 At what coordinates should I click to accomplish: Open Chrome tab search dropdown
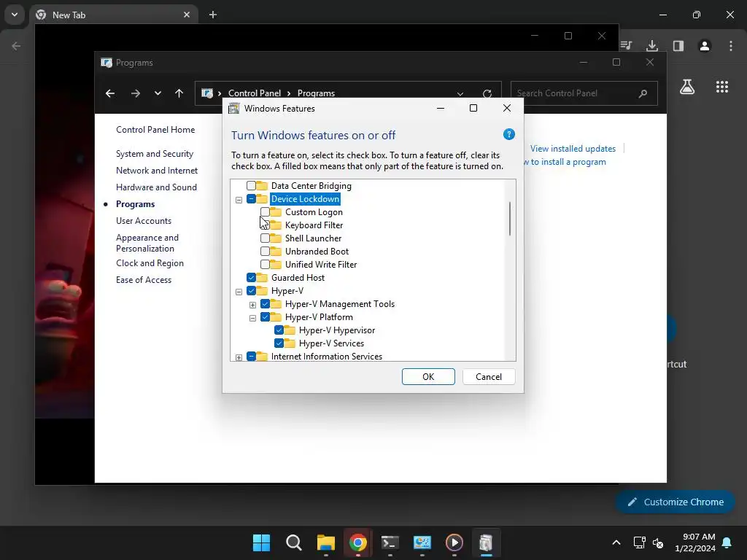15,15
